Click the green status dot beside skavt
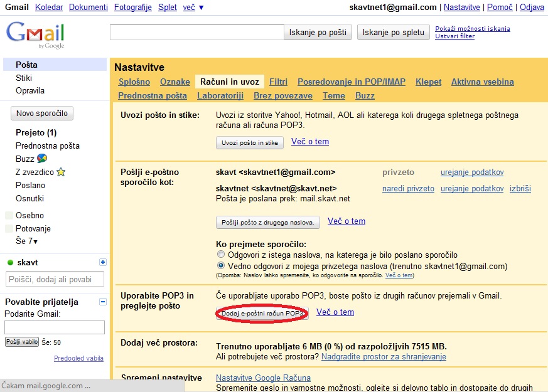The width and height of the screenshot is (548, 392). pos(10,263)
